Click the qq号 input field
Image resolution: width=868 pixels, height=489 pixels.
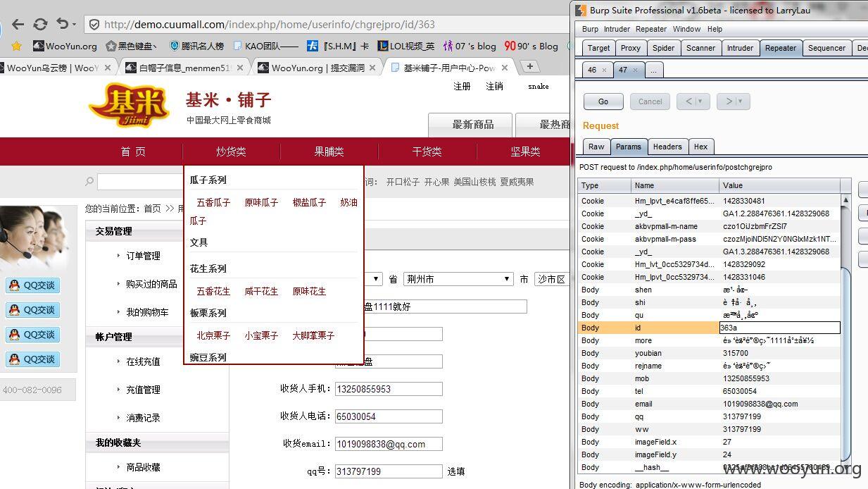coord(389,471)
